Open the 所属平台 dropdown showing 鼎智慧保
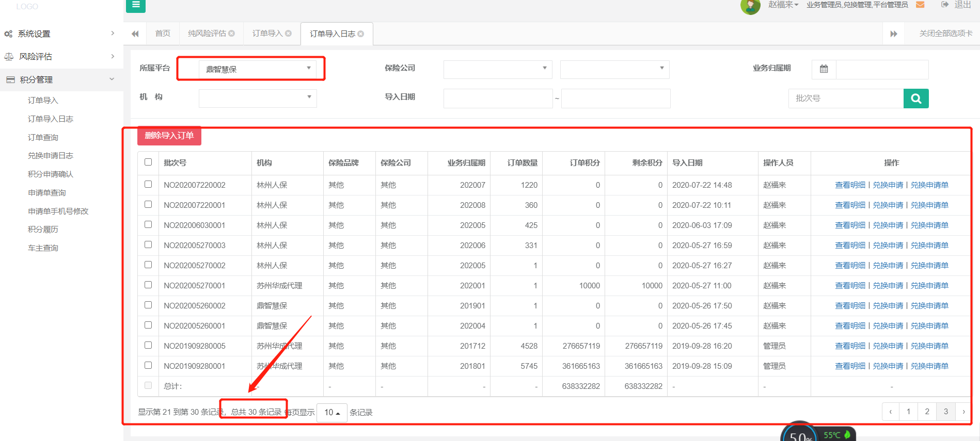 257,69
